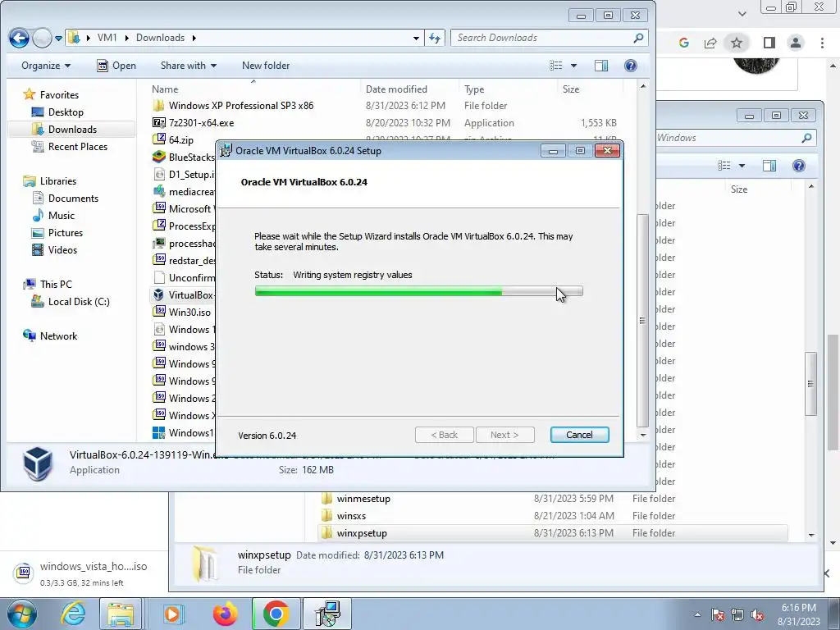Click the Search Downloads field
Screen dimensions: 840x630
(549, 38)
